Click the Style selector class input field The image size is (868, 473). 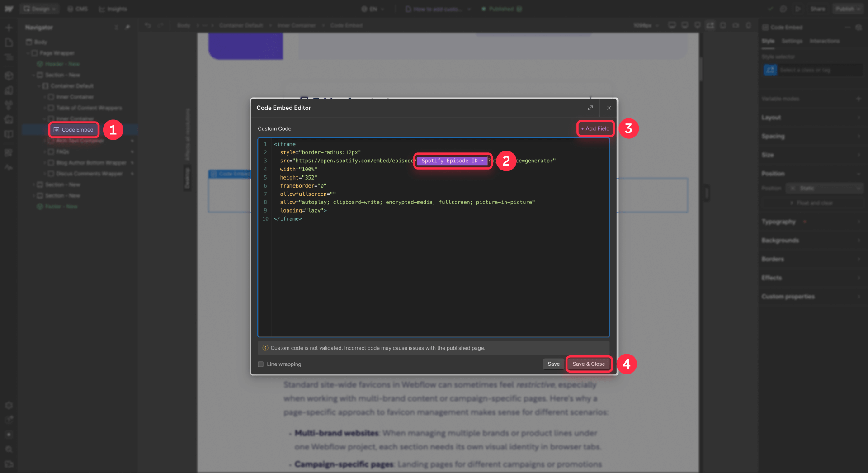[x=818, y=70]
